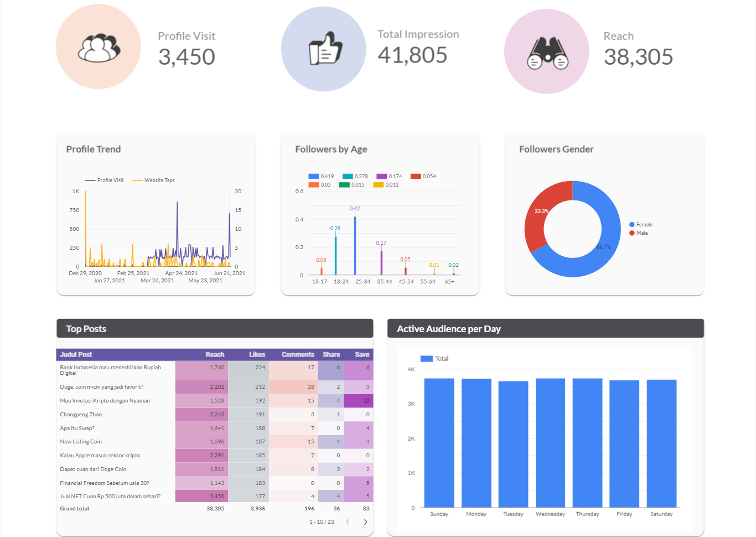The image size is (756, 537).
Task: Click the Saturday bar in audience chart
Action: click(661, 443)
